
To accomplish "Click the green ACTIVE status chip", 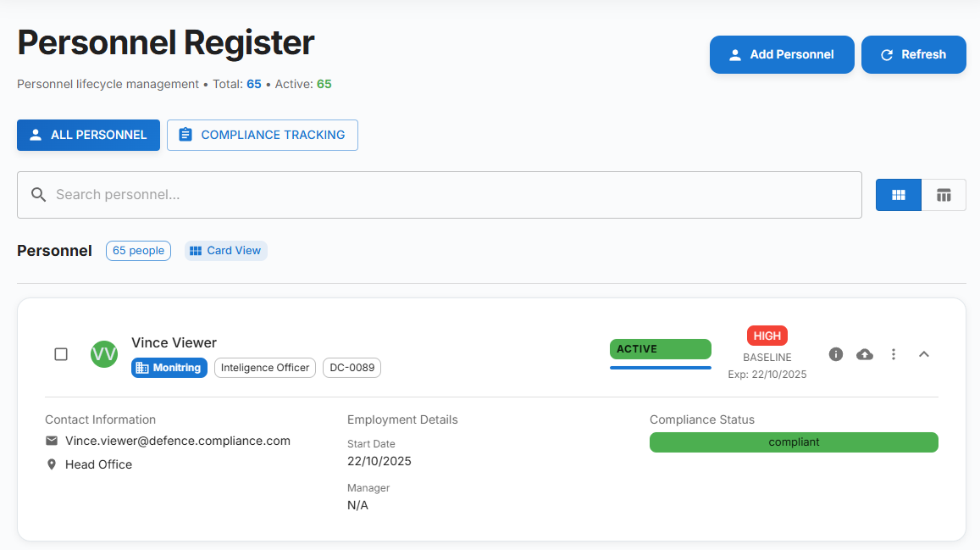I will coord(660,349).
